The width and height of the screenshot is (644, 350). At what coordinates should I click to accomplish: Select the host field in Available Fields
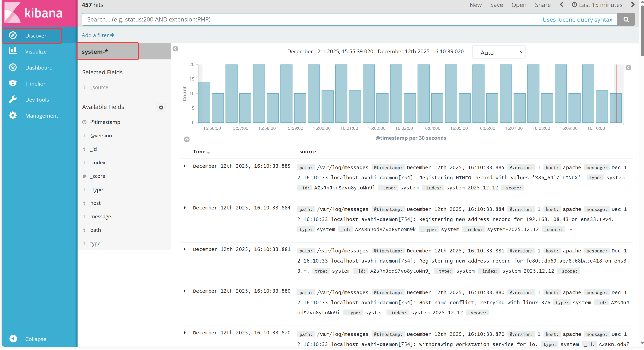click(95, 203)
